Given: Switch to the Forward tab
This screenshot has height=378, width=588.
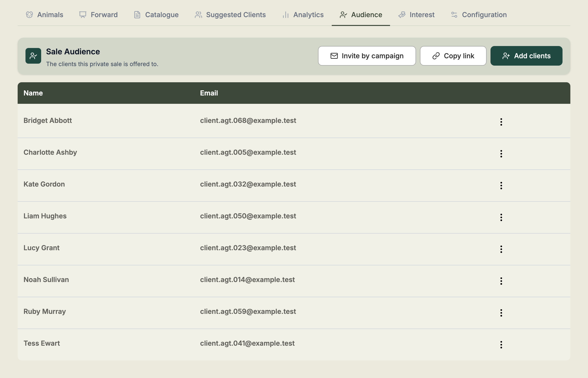Looking at the screenshot, I should (x=98, y=15).
